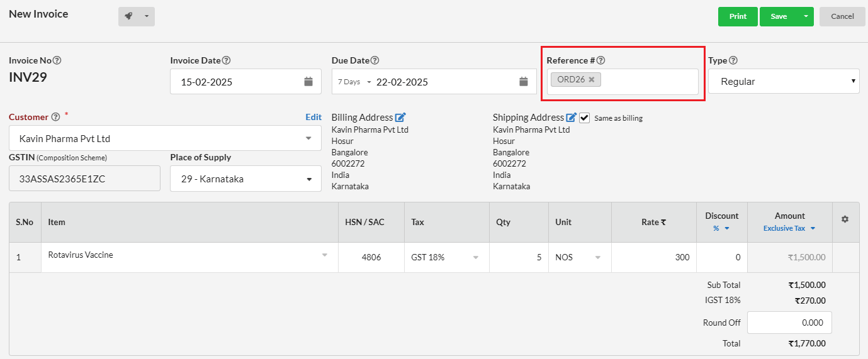
Task: Click the rocket quick-action icon
Action: pyautogui.click(x=128, y=16)
